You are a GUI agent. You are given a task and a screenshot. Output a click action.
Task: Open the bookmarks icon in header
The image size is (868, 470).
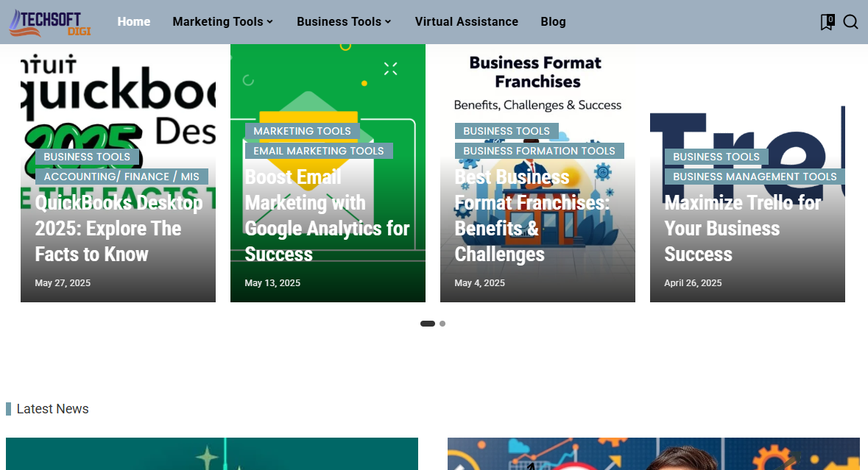pyautogui.click(x=827, y=22)
